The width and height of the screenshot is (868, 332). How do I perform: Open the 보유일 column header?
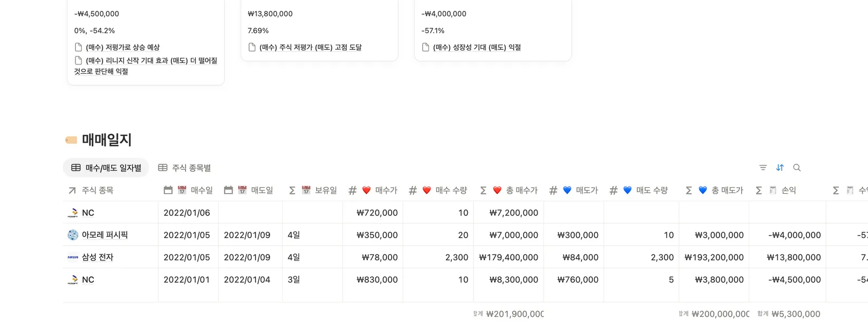[x=312, y=190]
